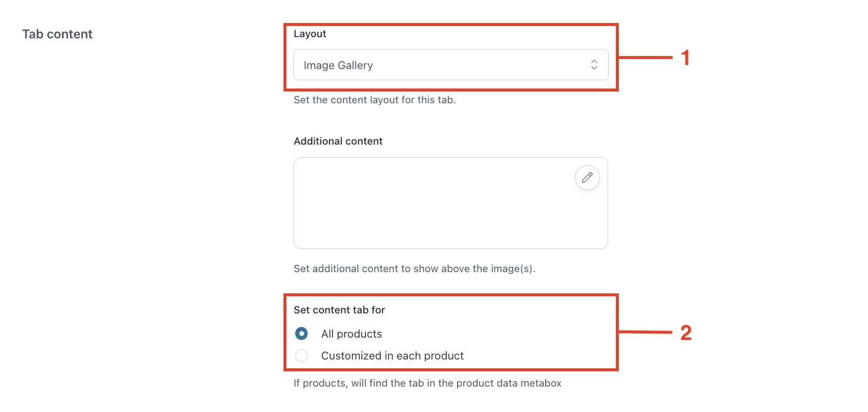Click the pencil edit icon in Additional content
This screenshot has width=868, height=412.
[x=587, y=178]
